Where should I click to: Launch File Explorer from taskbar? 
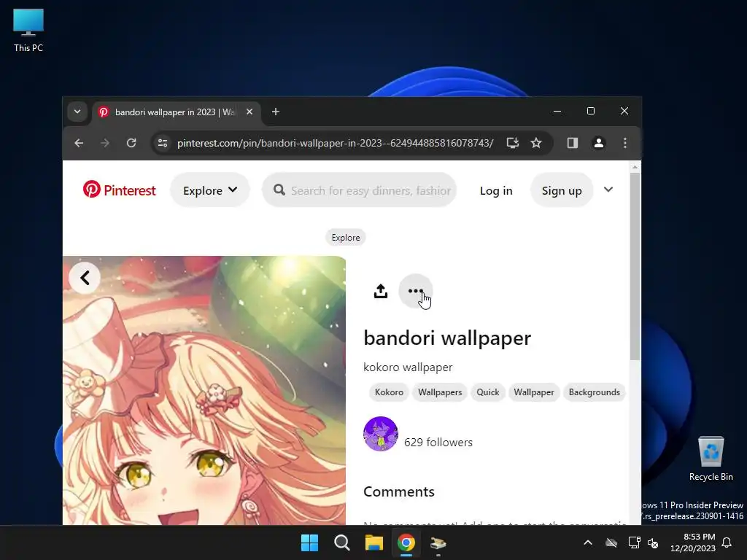[x=374, y=542]
